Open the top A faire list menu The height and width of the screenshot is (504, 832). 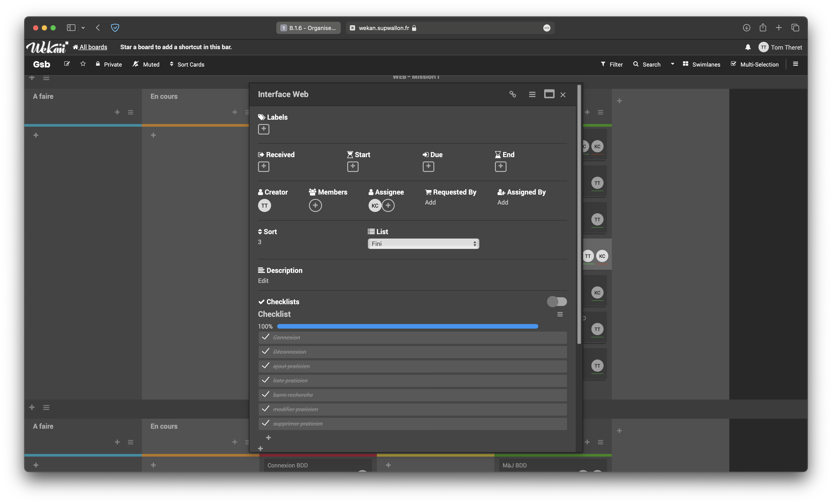coord(130,112)
